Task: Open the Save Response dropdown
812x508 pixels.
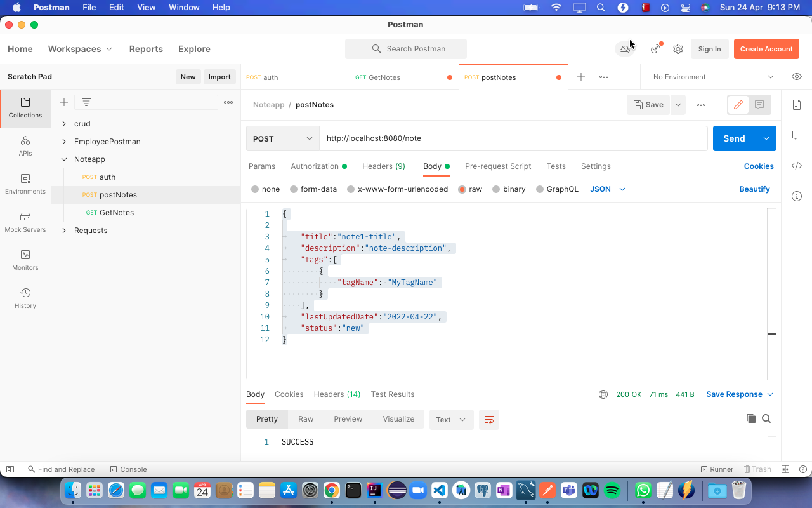Action: tap(740, 394)
